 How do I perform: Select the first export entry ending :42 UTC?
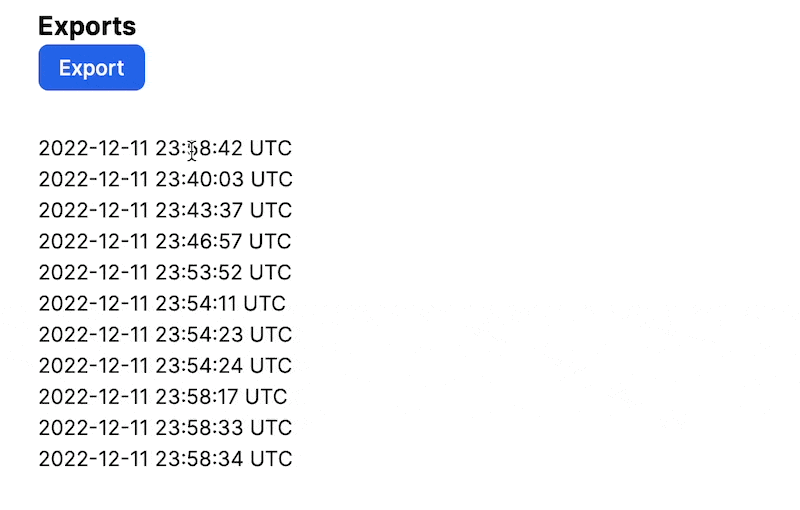coord(165,148)
